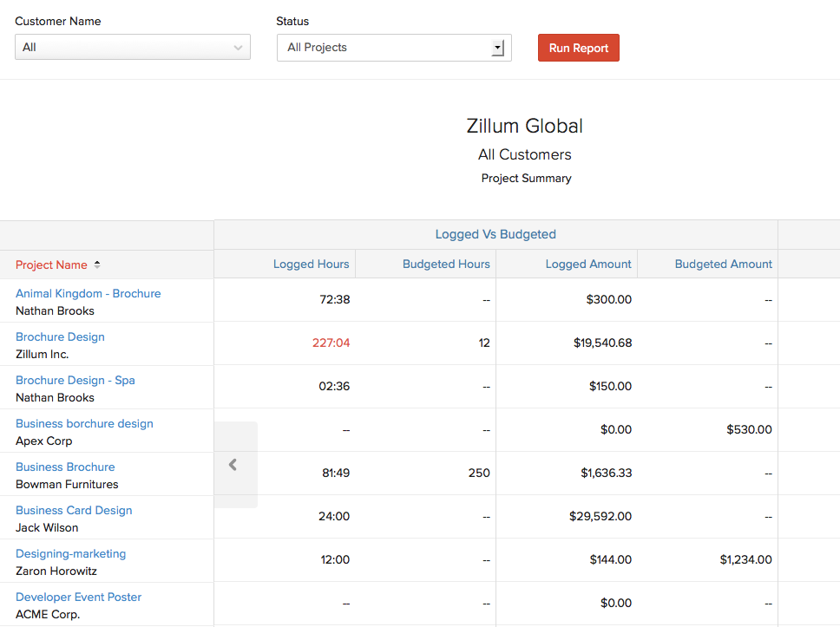The image size is (840, 627).
Task: Click the Logged Amount column header
Action: pyautogui.click(x=588, y=265)
